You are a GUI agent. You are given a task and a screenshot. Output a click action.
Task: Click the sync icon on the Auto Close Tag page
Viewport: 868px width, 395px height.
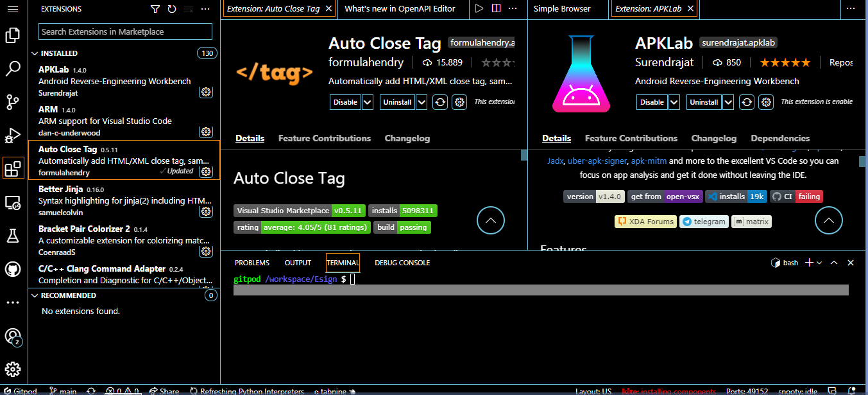pos(440,102)
